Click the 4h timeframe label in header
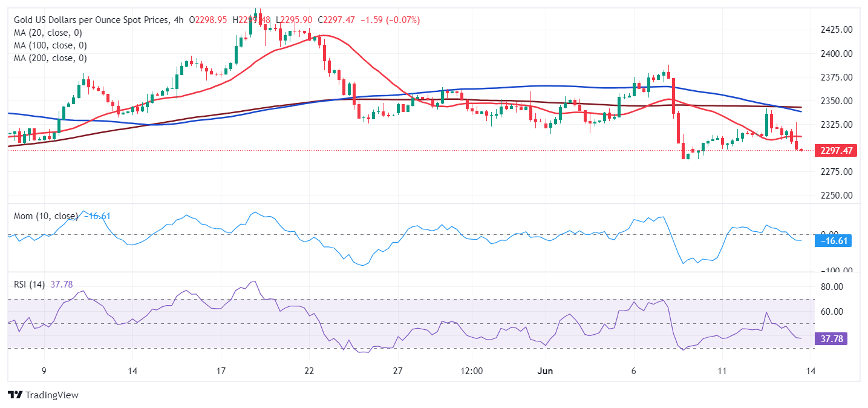 coord(177,20)
